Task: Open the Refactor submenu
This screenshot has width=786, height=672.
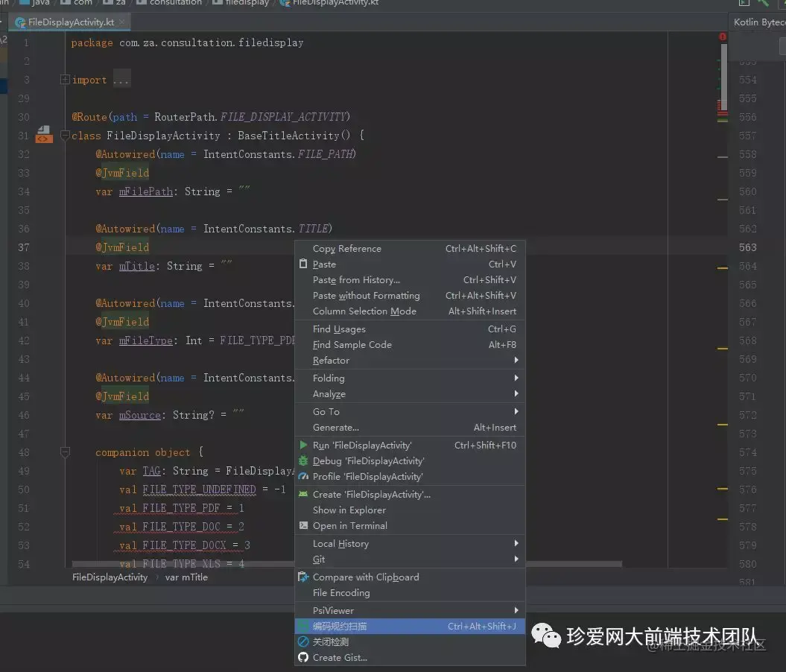Action: pos(410,361)
